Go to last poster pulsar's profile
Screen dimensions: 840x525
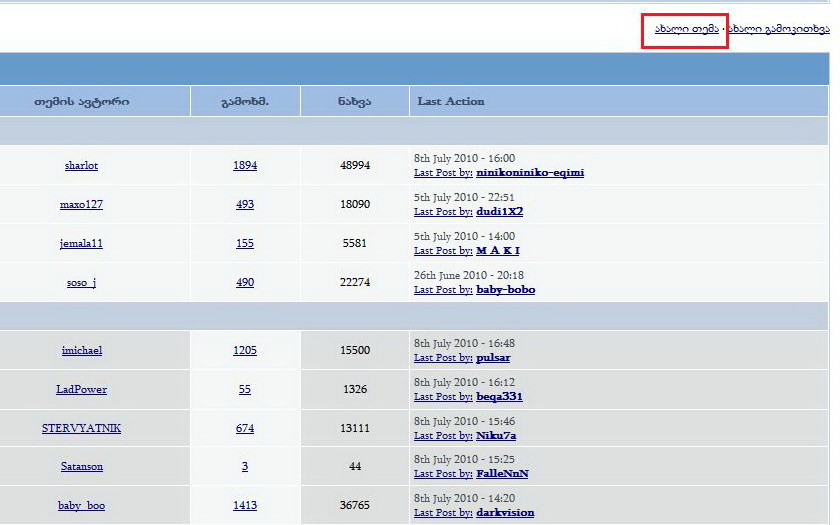tap(493, 358)
